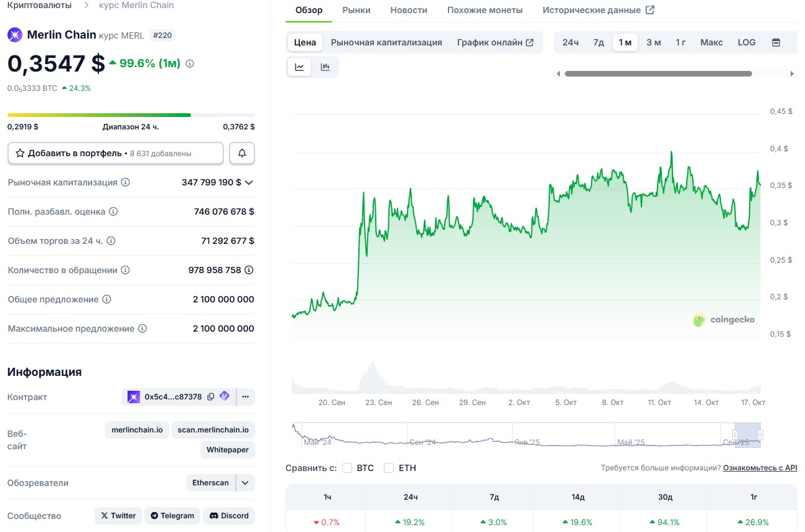Click the purple diamond icon beside contract

click(225, 396)
